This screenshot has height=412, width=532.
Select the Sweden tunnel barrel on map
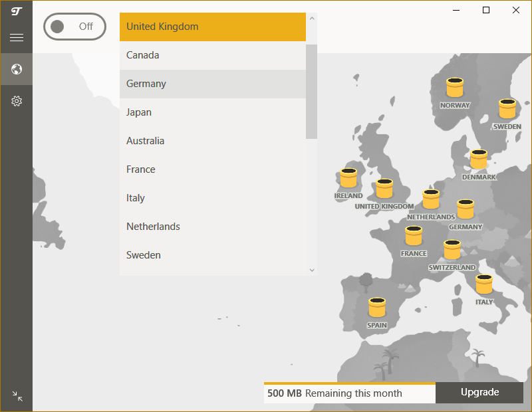point(507,109)
